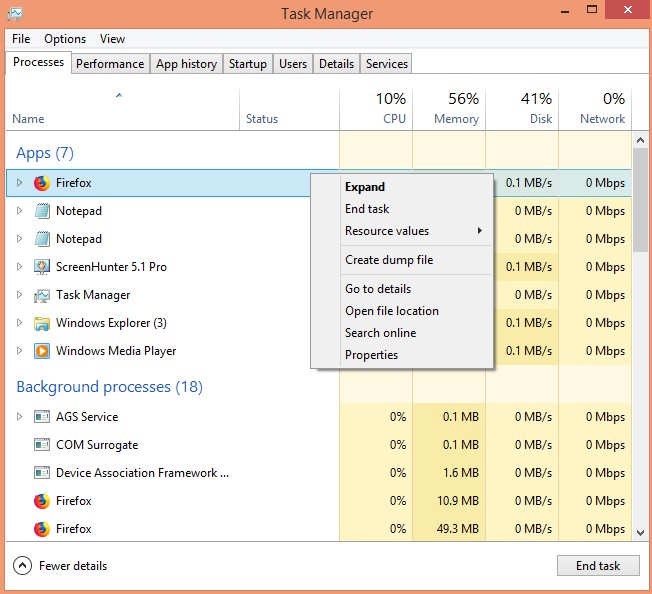Click the scrollbar down arrow

click(640, 533)
